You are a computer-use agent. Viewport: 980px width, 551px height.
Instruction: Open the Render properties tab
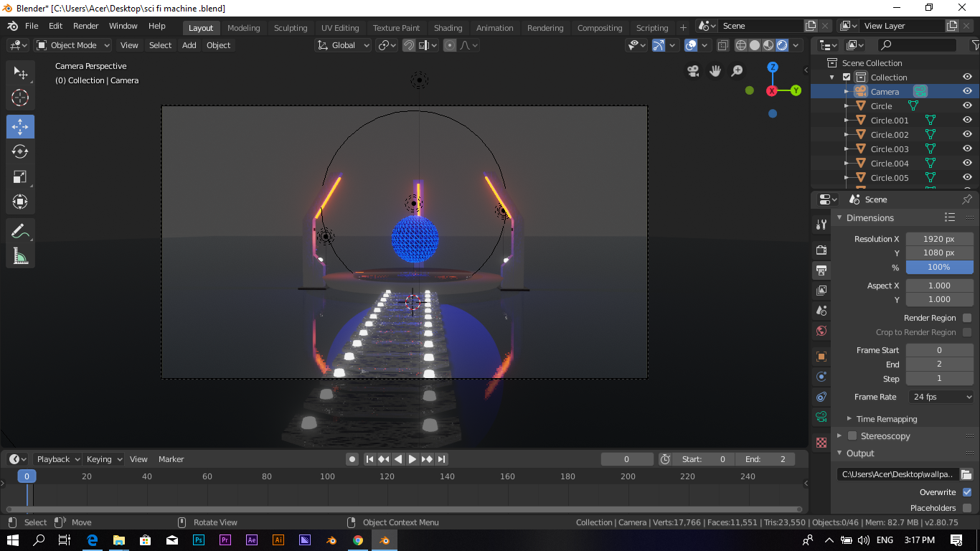point(820,250)
